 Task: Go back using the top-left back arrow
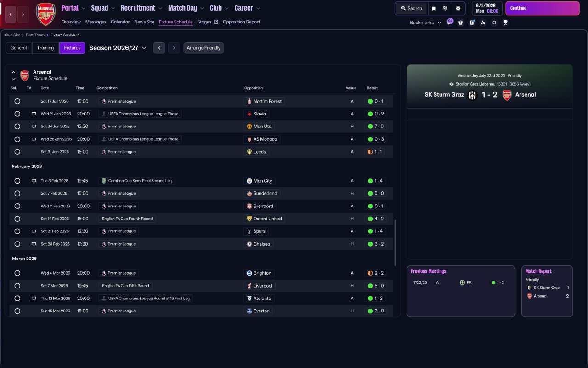pos(11,14)
